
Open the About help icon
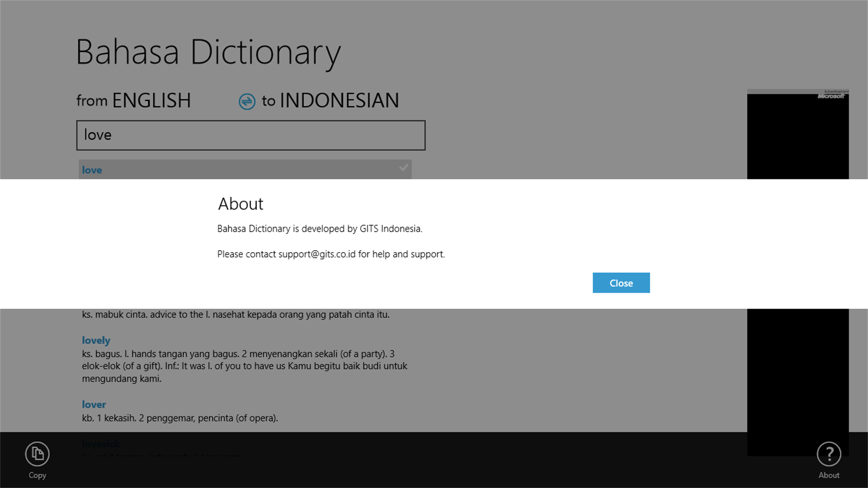pos(829,454)
